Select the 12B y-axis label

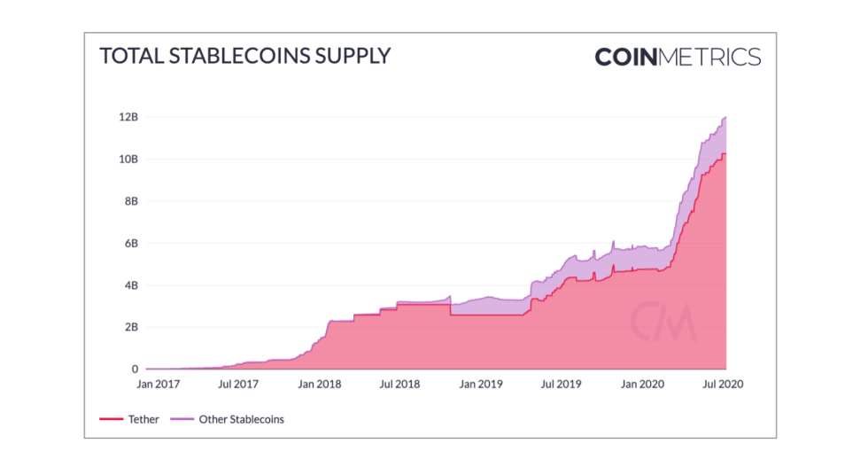click(128, 117)
